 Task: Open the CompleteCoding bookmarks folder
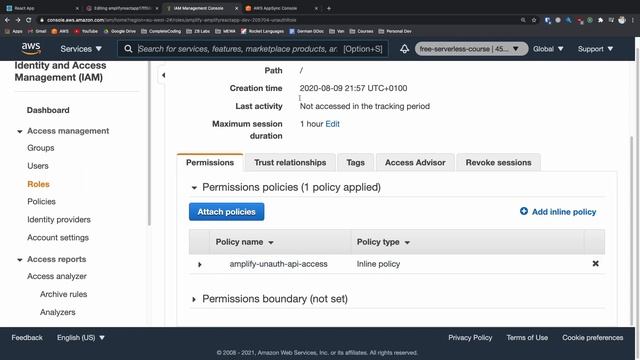161,31
